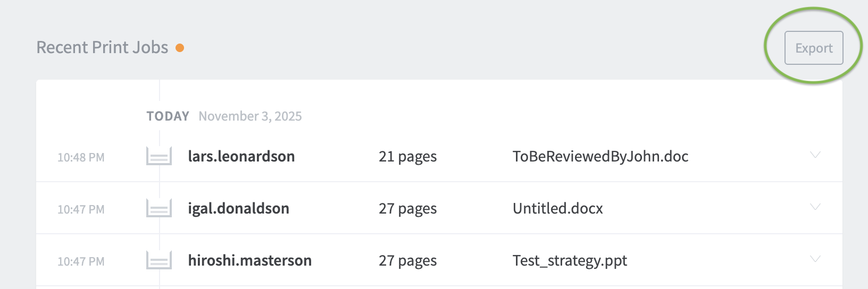Viewport: 868px width, 289px height.
Task: Select the Untitled.docx document name
Action: (x=557, y=208)
